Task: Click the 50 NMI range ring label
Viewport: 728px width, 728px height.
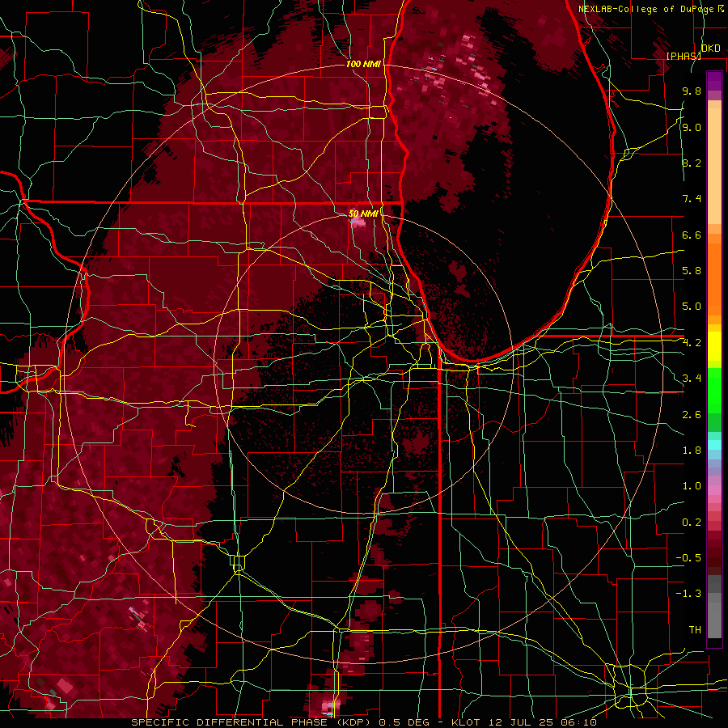Action: point(363,214)
